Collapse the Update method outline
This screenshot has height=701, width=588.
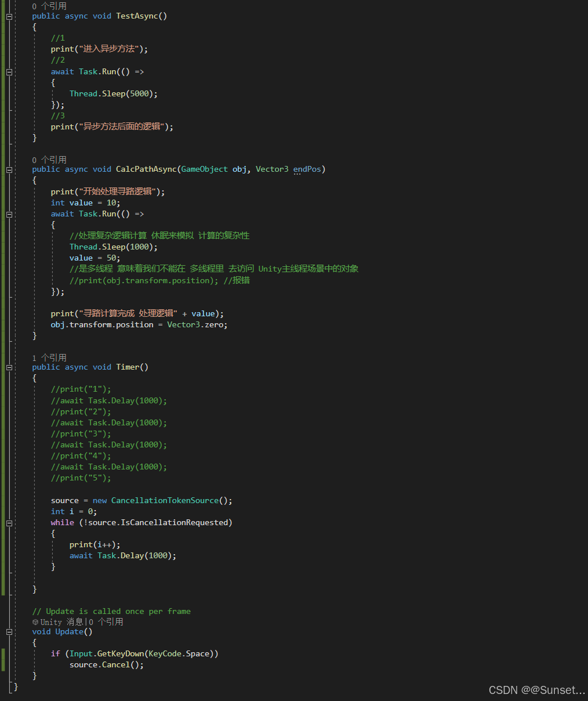[x=9, y=632]
